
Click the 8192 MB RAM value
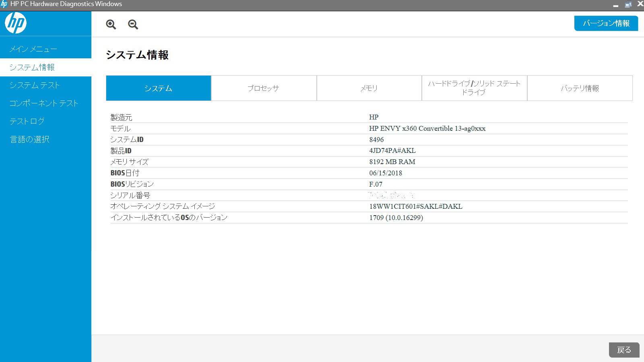coord(392,162)
